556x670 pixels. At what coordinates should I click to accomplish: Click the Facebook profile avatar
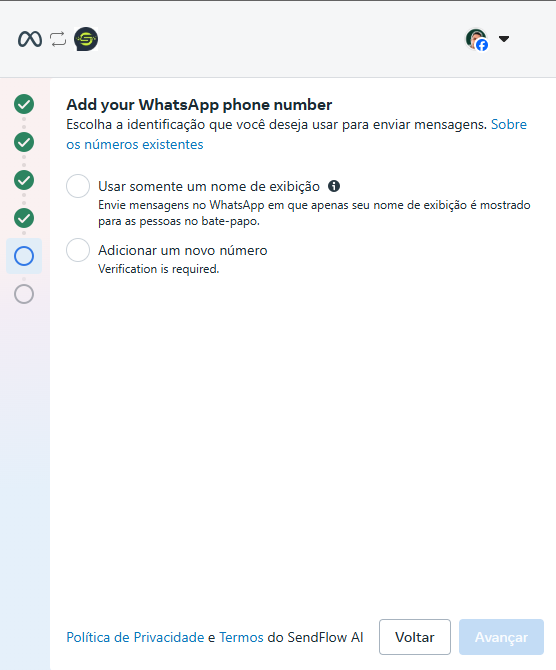(x=477, y=39)
